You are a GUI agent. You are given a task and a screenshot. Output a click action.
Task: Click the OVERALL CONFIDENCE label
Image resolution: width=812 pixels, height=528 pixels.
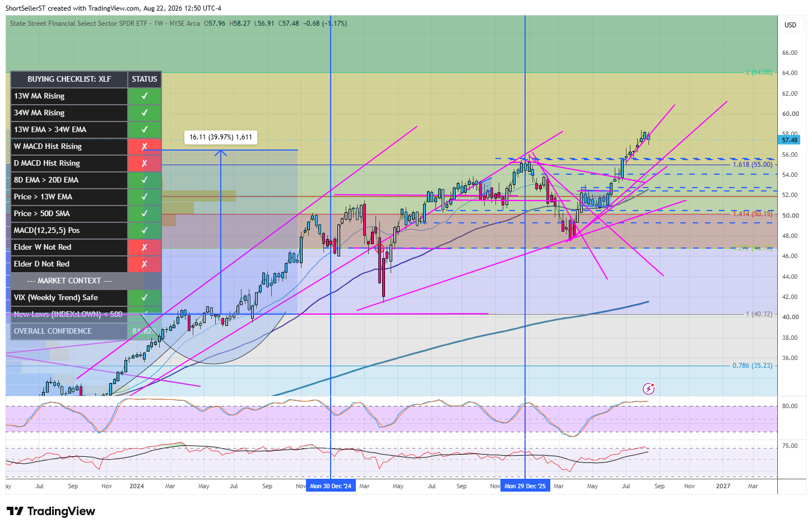point(53,331)
